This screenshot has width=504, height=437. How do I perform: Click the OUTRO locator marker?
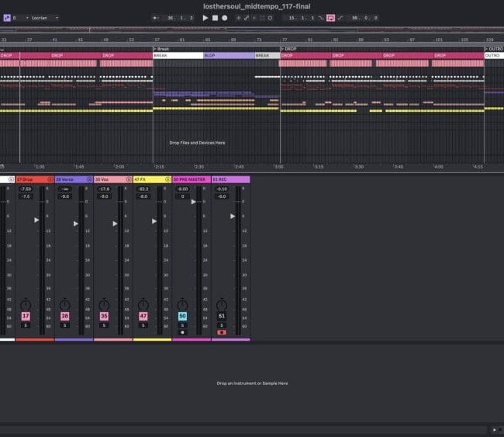[494, 49]
